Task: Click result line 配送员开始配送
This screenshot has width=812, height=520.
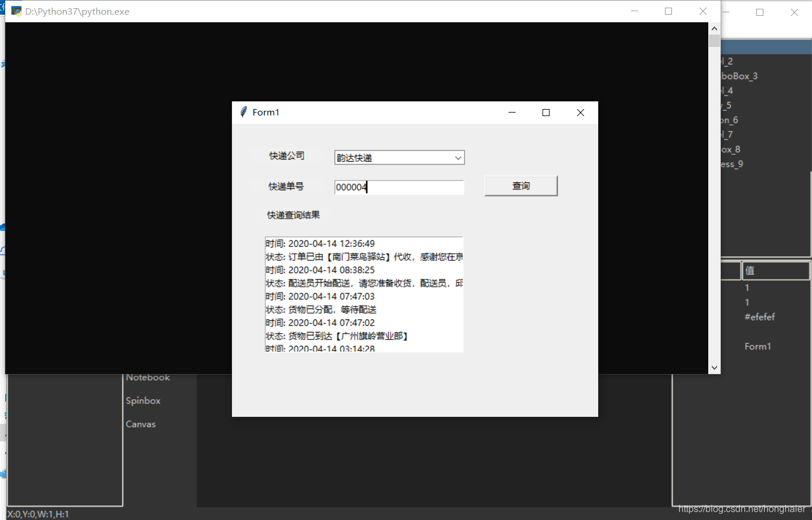Action: click(x=364, y=283)
